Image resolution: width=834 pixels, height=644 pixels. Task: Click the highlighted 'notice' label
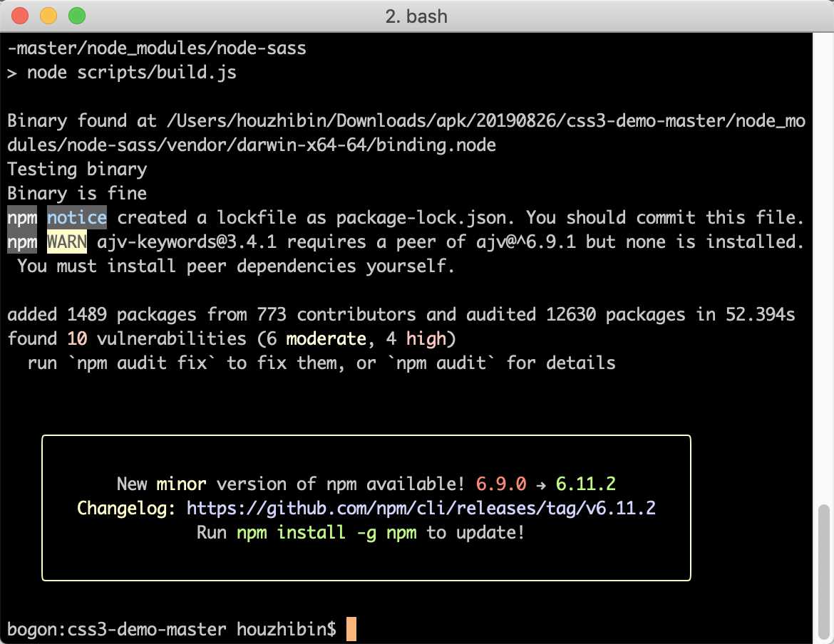point(77,218)
